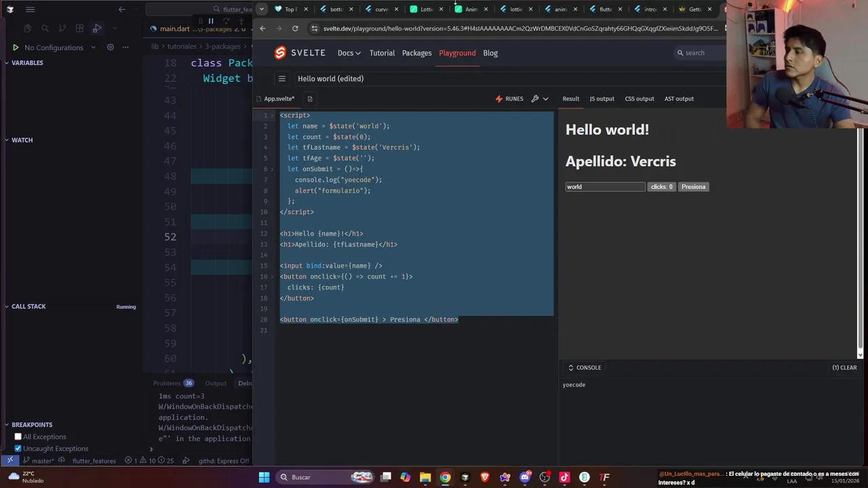Click the new file icon beside App.svelte
This screenshot has height=488, width=868.
click(309, 99)
